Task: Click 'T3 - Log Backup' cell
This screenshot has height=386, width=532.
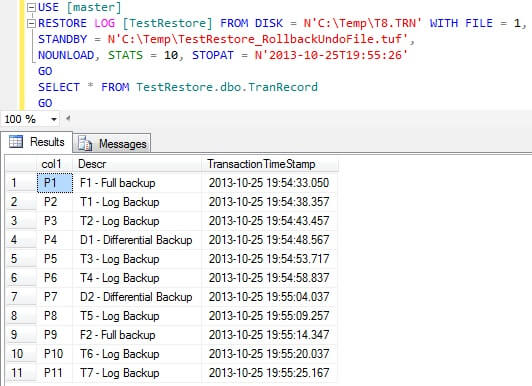Action: coord(137,259)
